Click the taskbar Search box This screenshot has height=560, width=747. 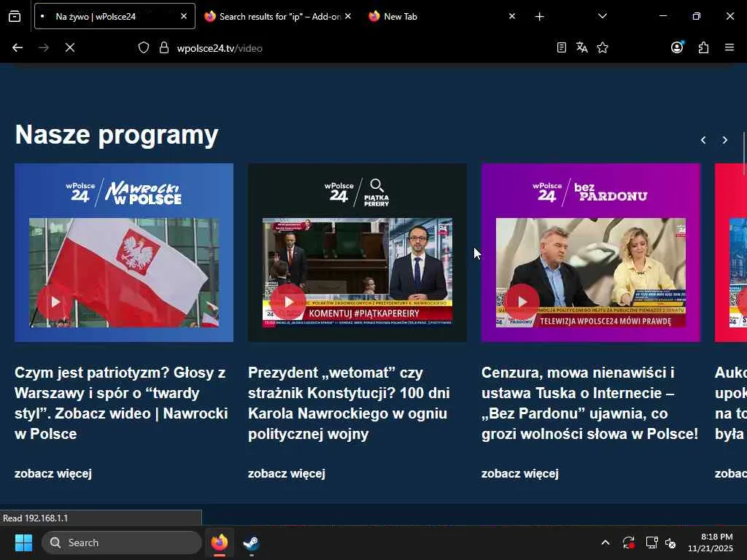(x=122, y=542)
